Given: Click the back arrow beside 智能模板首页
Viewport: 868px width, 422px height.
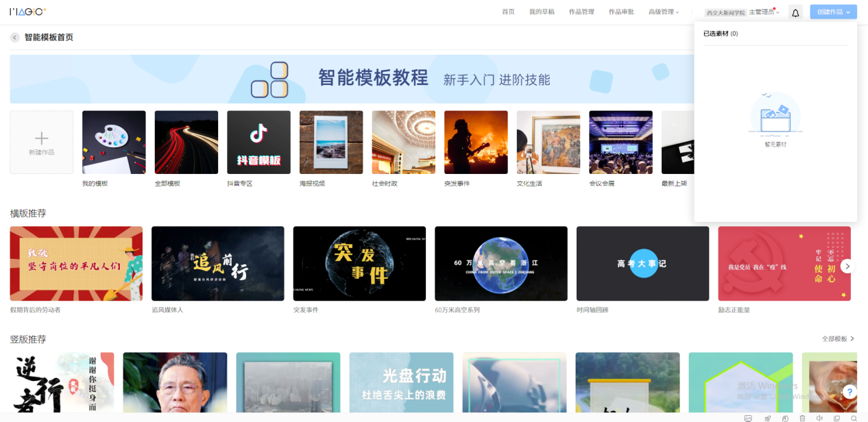Looking at the screenshot, I should click(14, 38).
